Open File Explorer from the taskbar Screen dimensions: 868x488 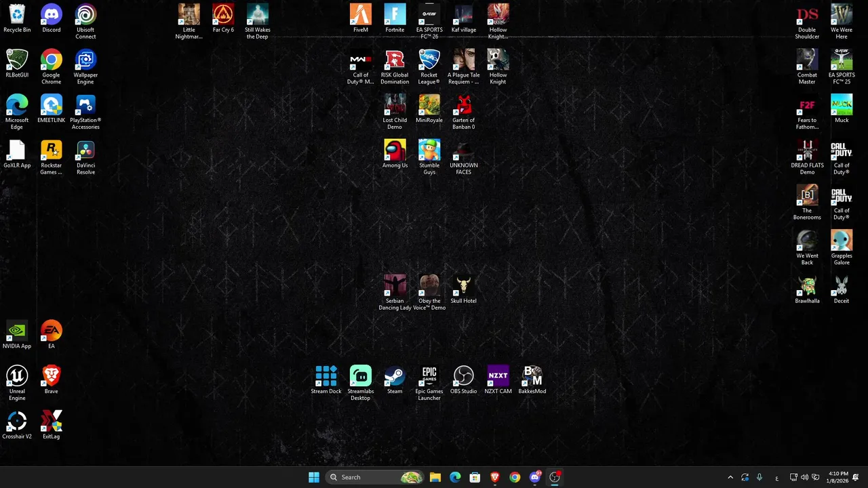pyautogui.click(x=435, y=477)
